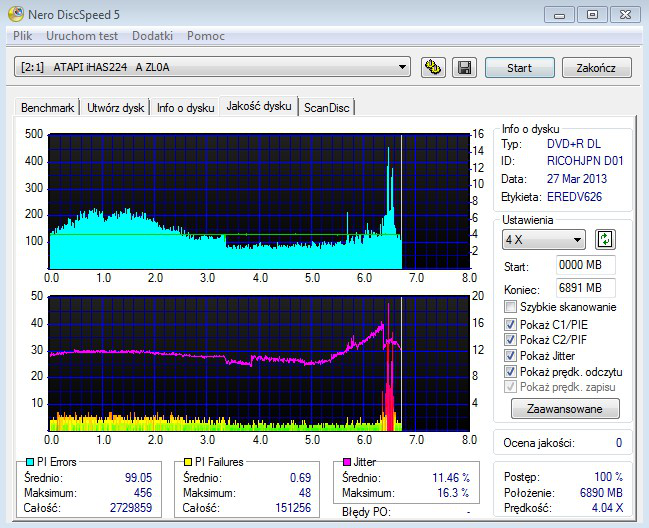The image size is (649, 528).
Task: Click the Postęp 100 % value
Action: tap(608, 477)
